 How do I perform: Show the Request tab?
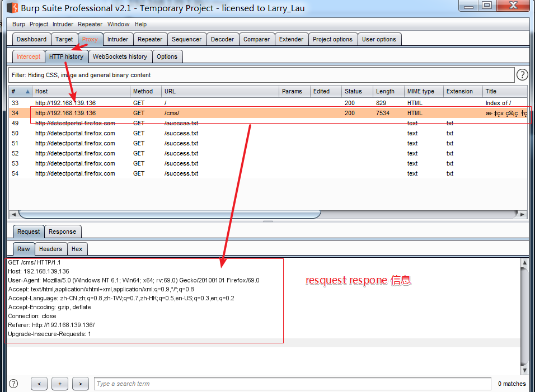pyautogui.click(x=29, y=232)
